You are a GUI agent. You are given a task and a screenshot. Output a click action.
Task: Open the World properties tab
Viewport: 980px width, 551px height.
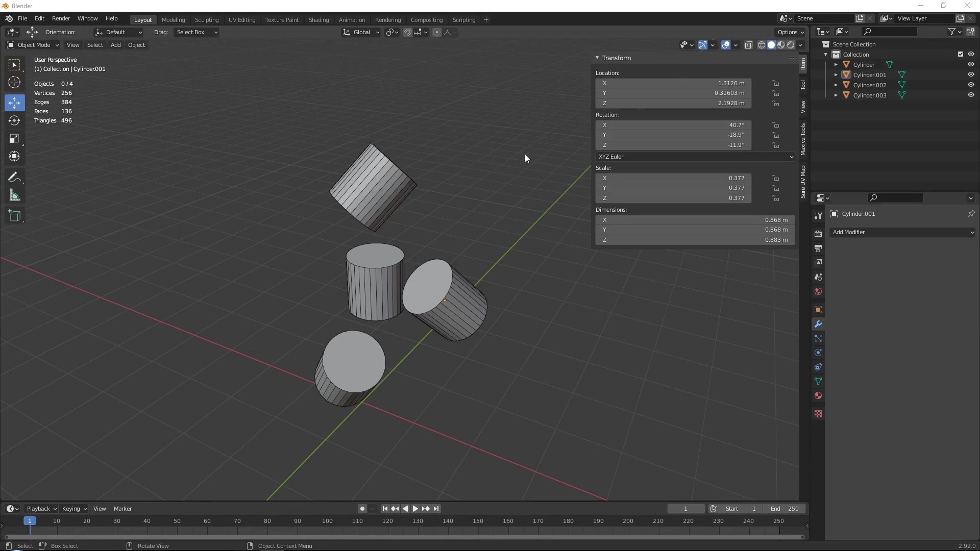tap(818, 291)
